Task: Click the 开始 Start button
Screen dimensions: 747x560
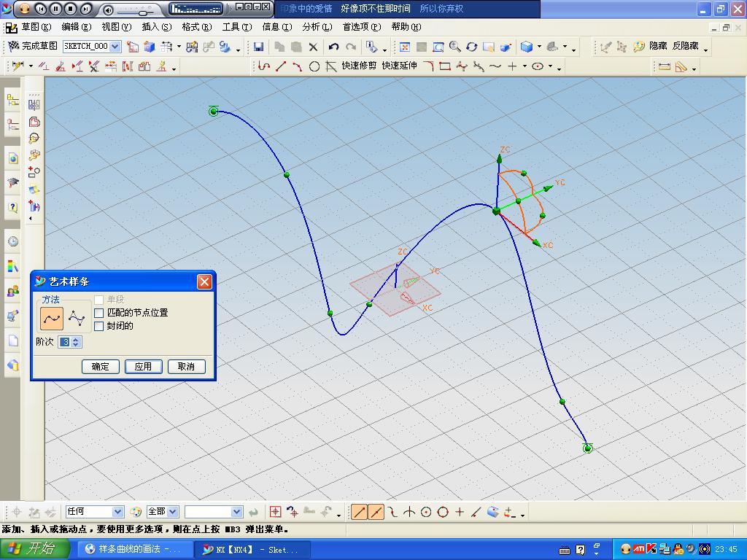Action: point(35,548)
